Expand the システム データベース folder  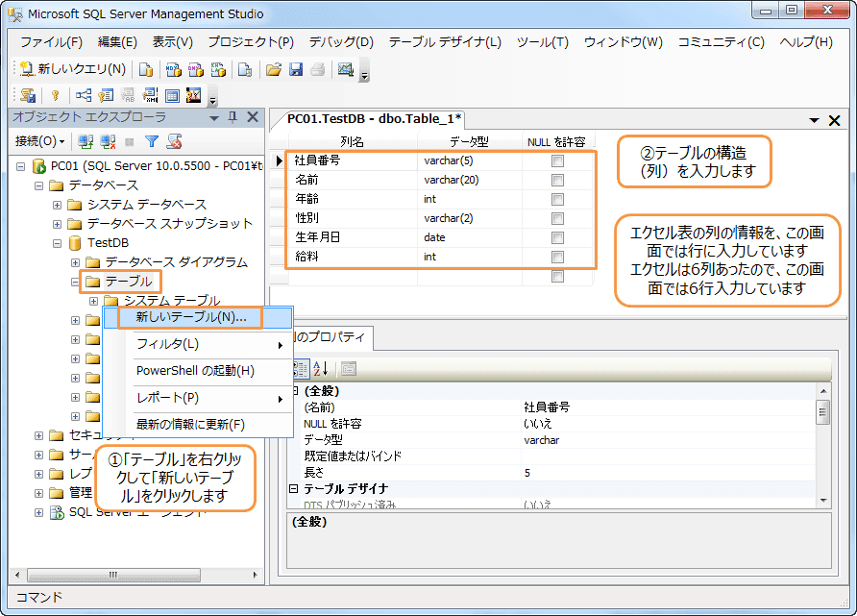[57, 205]
